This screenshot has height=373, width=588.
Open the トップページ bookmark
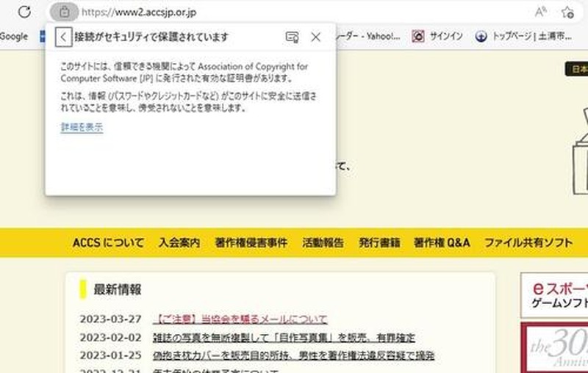(529, 36)
